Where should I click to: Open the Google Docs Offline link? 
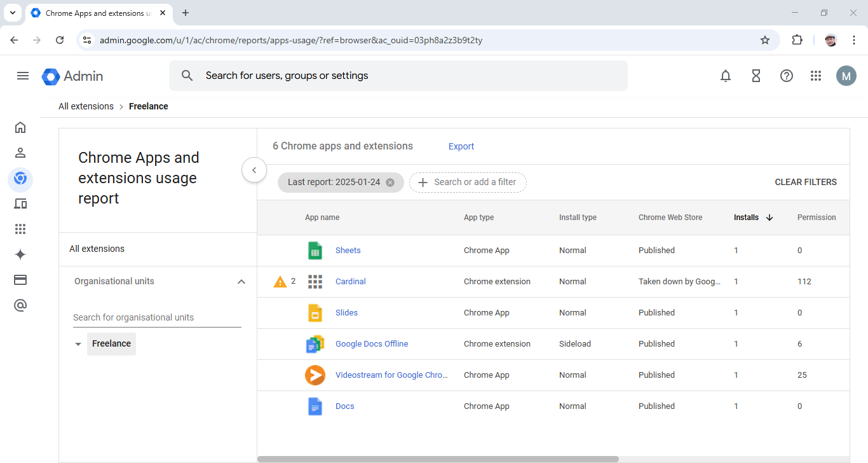click(x=372, y=344)
